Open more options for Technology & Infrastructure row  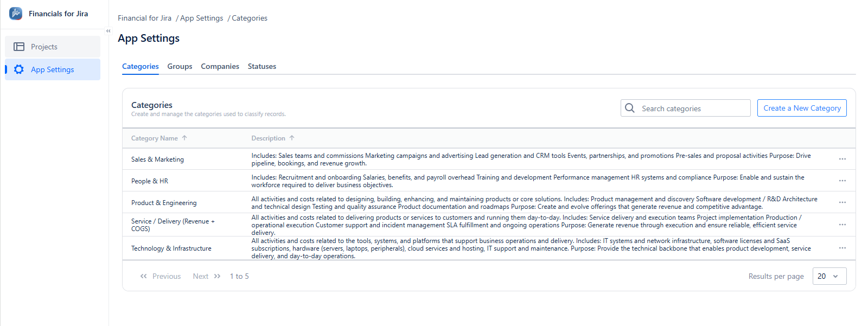point(842,248)
